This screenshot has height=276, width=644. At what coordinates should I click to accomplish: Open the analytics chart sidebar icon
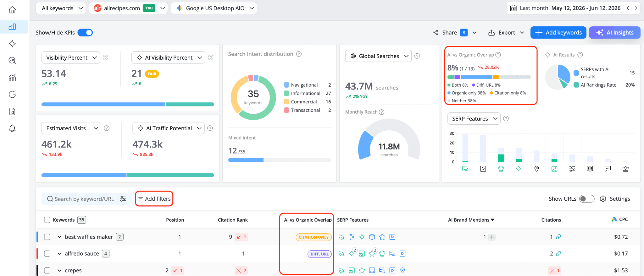tap(12, 78)
